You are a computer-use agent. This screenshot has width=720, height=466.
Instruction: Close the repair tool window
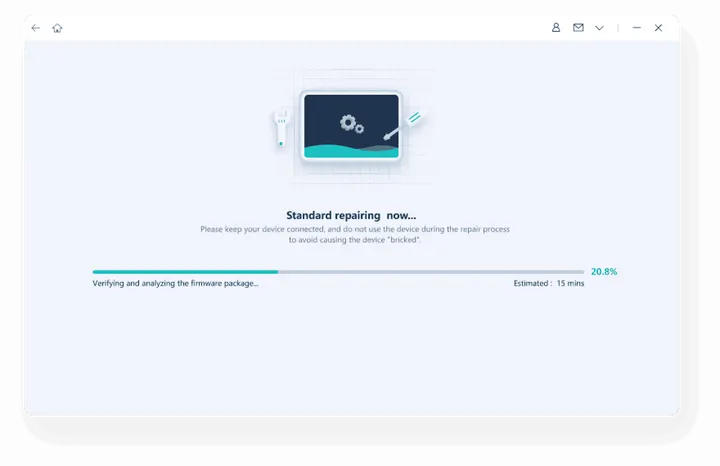click(658, 28)
